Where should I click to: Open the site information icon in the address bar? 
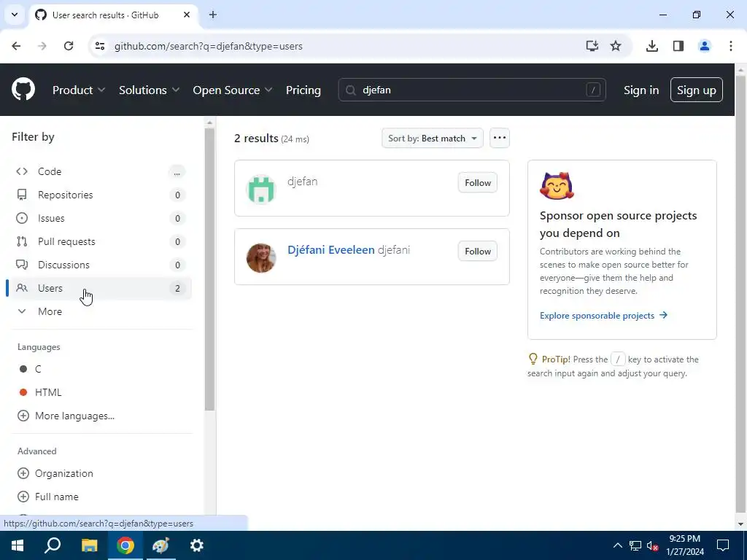tap(99, 46)
